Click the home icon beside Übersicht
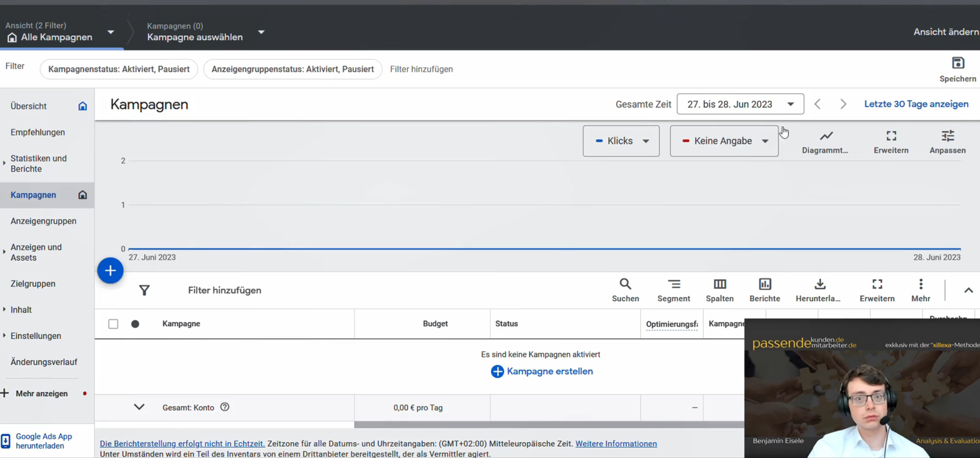Viewport: 980px width, 458px height. point(83,106)
